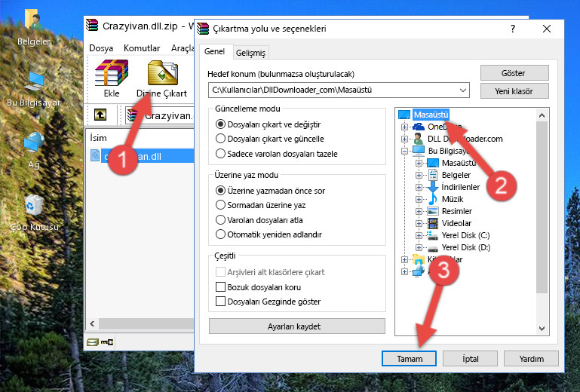Click WinRAR file list left scroll arrow
The width and height of the screenshot is (580, 392).
92,324
